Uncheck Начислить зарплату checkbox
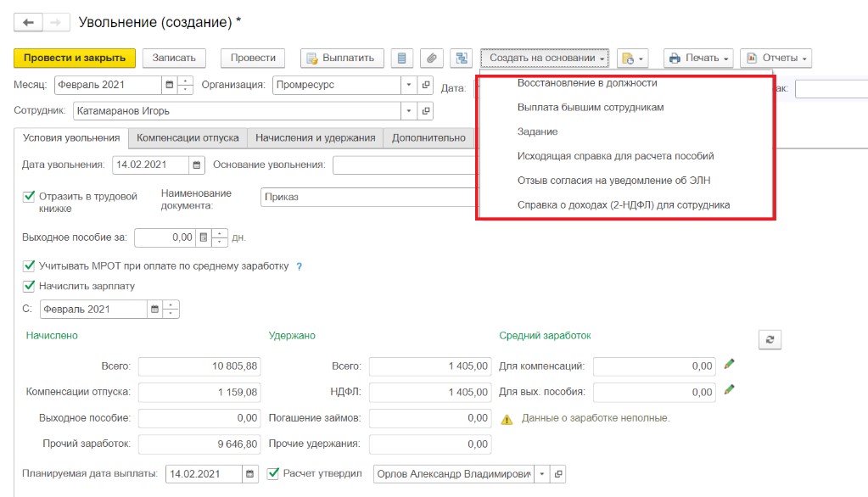This screenshot has height=497, width=868. (x=29, y=286)
